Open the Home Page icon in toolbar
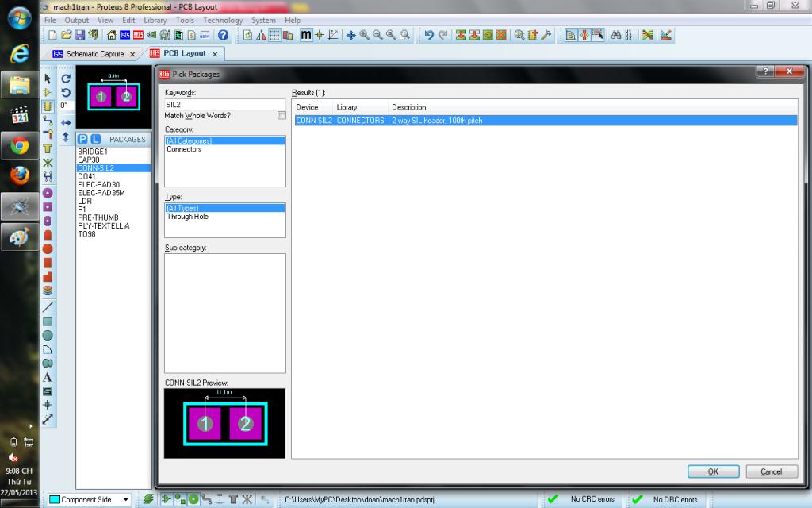Screen dimensions: 812x508 [111, 35]
